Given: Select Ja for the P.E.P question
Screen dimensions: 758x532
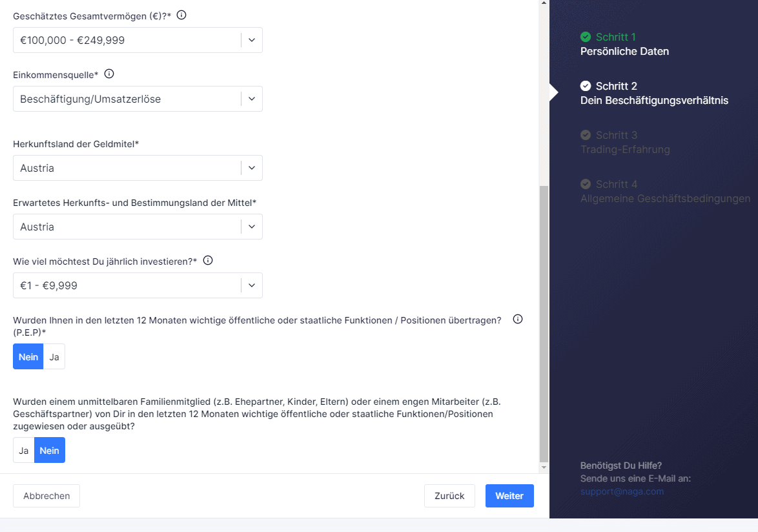Looking at the screenshot, I should point(54,356).
